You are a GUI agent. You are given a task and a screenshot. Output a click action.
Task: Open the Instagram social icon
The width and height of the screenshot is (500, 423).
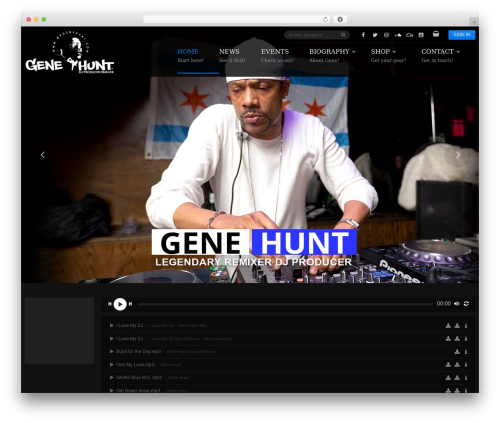point(386,35)
